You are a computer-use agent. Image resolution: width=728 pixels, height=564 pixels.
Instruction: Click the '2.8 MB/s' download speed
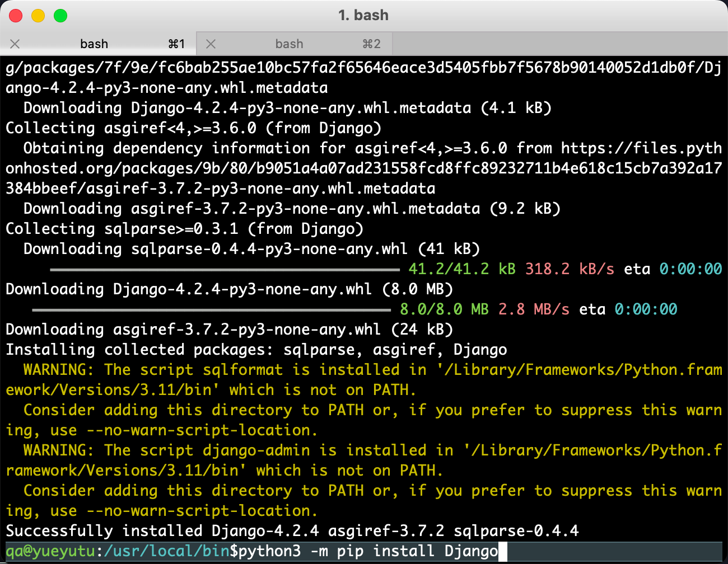pos(534,309)
